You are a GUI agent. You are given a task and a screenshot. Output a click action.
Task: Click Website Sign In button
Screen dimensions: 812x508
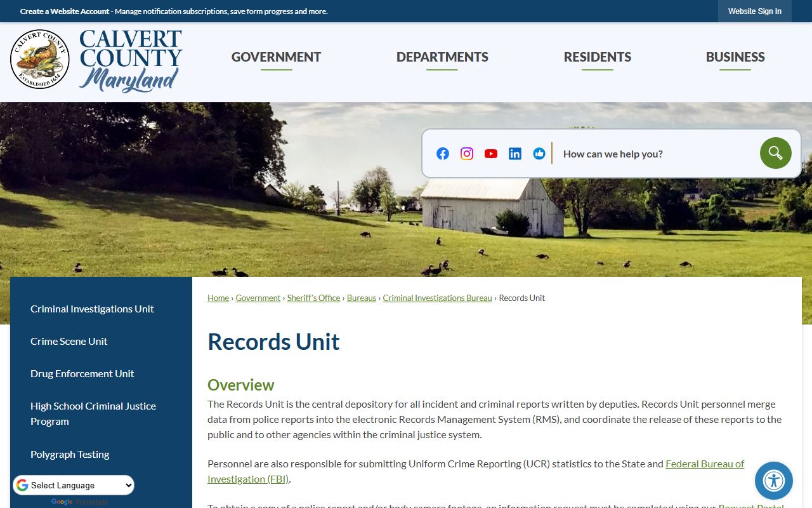point(755,11)
